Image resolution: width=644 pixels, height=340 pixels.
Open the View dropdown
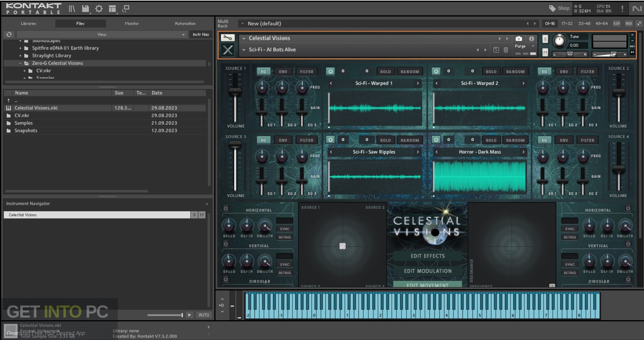point(102,34)
